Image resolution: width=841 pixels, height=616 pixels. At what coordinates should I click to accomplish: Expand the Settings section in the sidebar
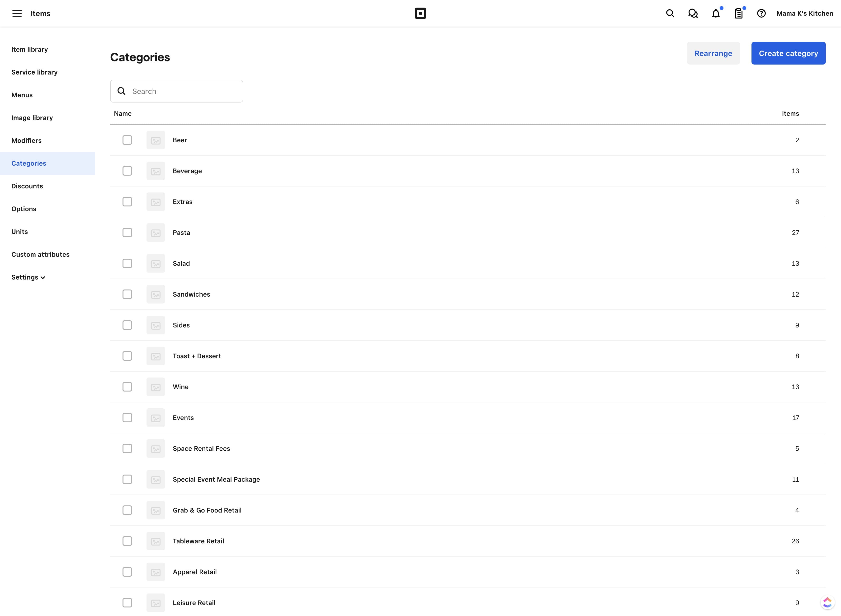(x=28, y=277)
